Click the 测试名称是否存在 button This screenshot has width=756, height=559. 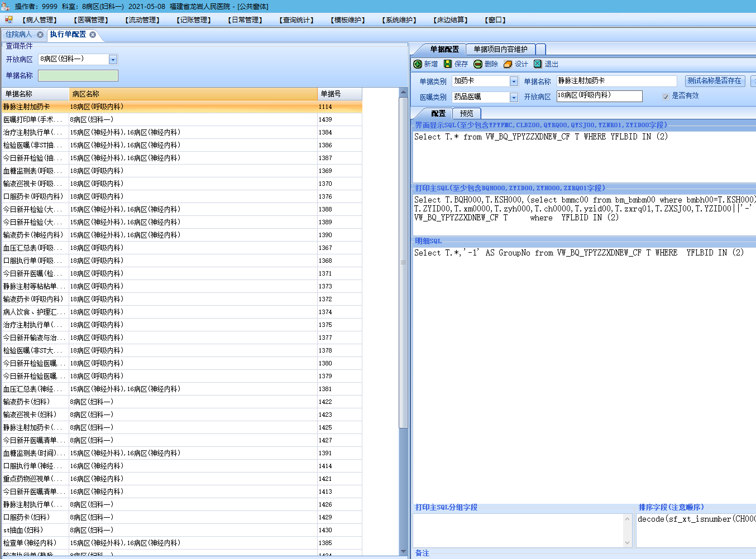714,81
